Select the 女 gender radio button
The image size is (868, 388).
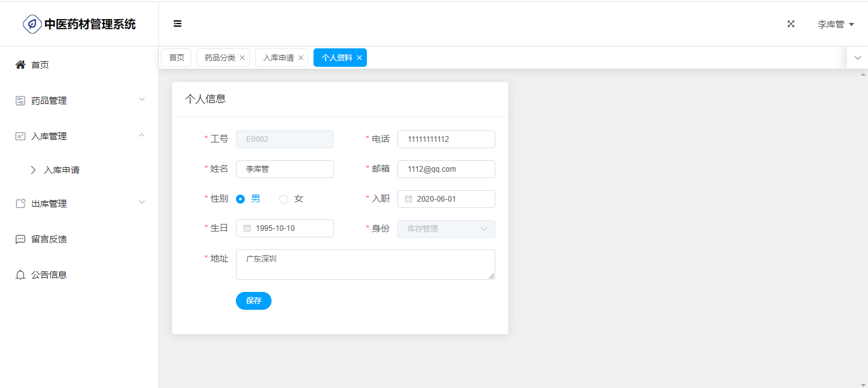pyautogui.click(x=284, y=199)
